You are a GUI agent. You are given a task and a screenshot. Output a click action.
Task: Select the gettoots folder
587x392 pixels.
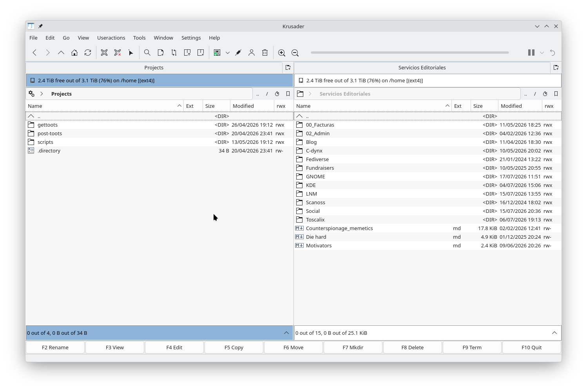[159, 125]
